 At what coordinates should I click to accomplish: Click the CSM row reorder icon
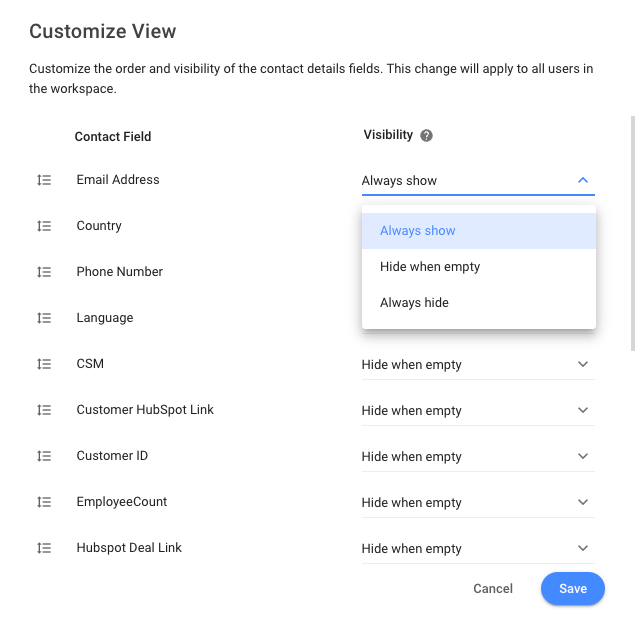[x=44, y=364]
